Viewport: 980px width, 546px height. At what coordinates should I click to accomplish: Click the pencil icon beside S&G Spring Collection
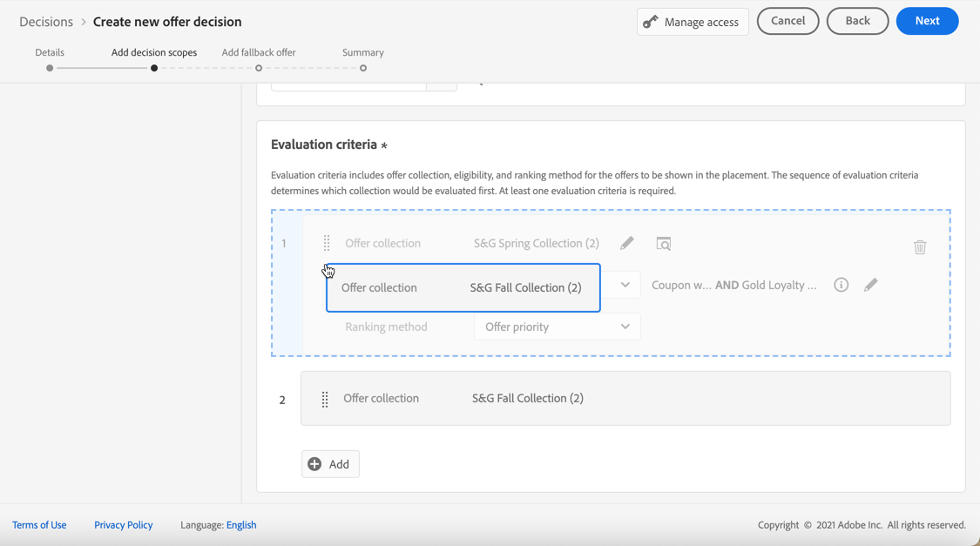pos(627,243)
